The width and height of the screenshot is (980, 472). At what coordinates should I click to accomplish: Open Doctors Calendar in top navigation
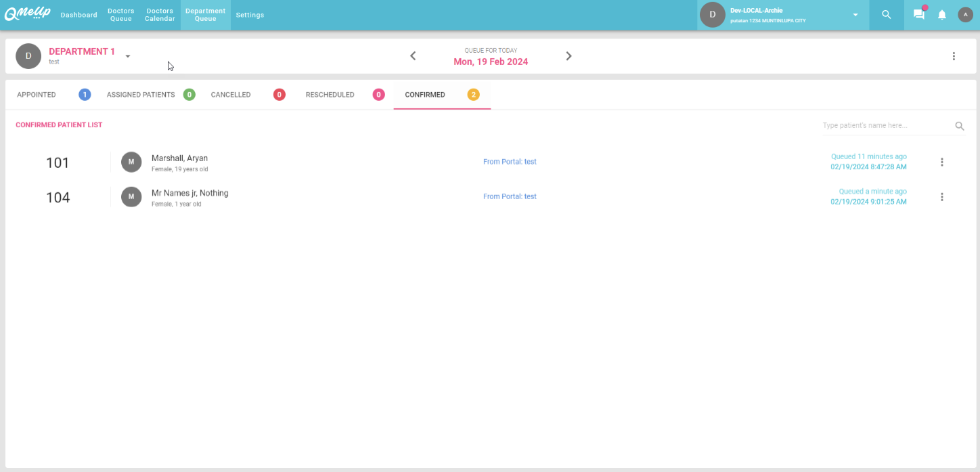160,15
